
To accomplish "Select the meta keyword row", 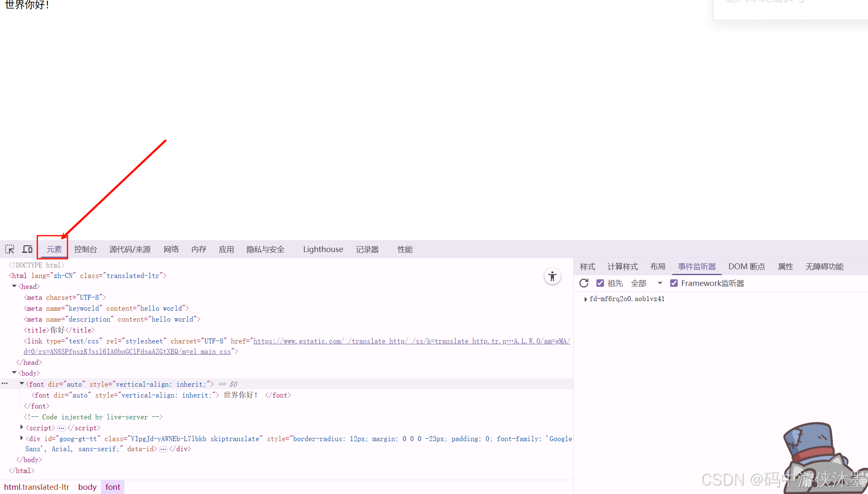I will click(x=106, y=308).
